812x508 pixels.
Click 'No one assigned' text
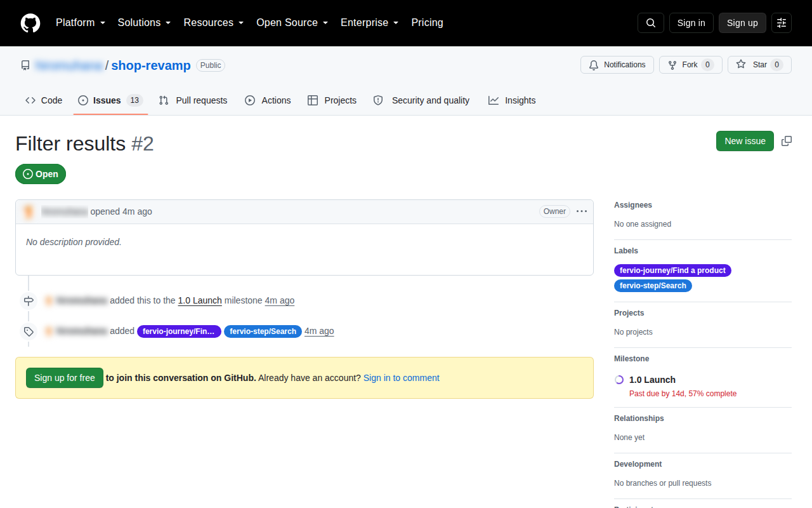(x=643, y=224)
